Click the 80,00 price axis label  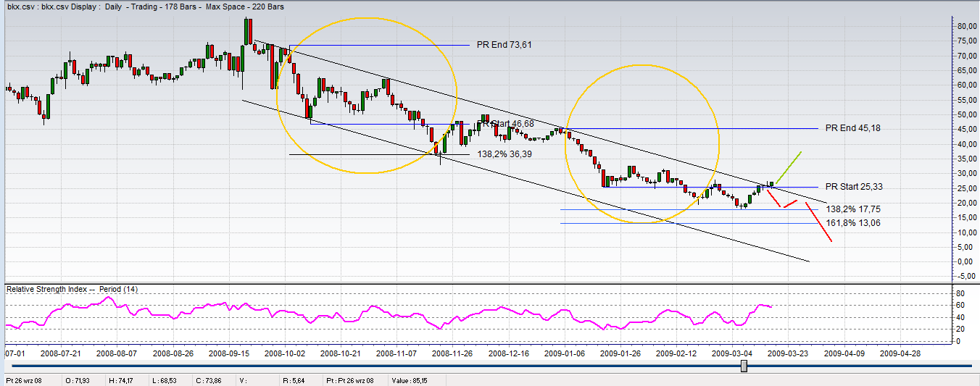point(966,26)
